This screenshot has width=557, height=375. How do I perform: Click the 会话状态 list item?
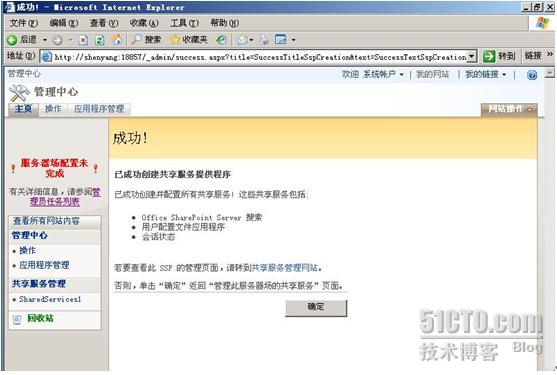(158, 237)
